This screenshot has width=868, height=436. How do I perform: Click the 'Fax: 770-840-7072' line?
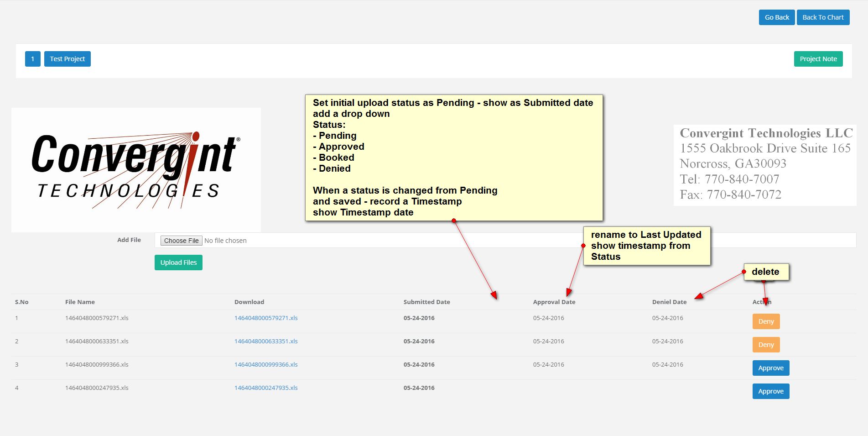[730, 195]
